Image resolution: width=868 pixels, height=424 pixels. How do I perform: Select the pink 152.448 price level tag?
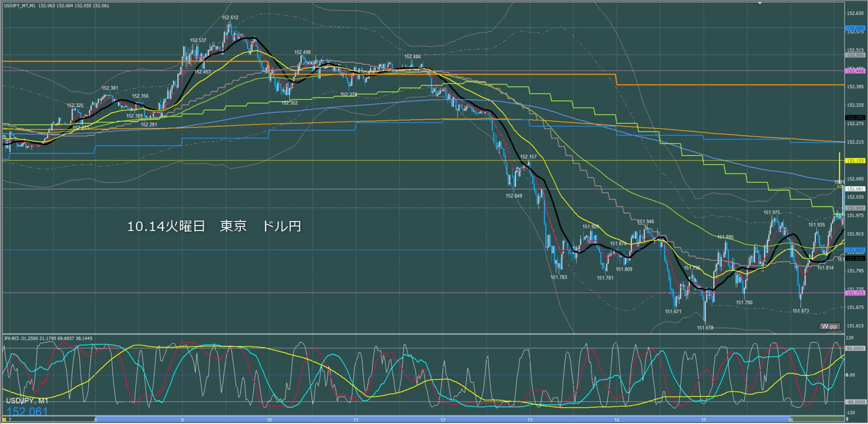[855, 71]
